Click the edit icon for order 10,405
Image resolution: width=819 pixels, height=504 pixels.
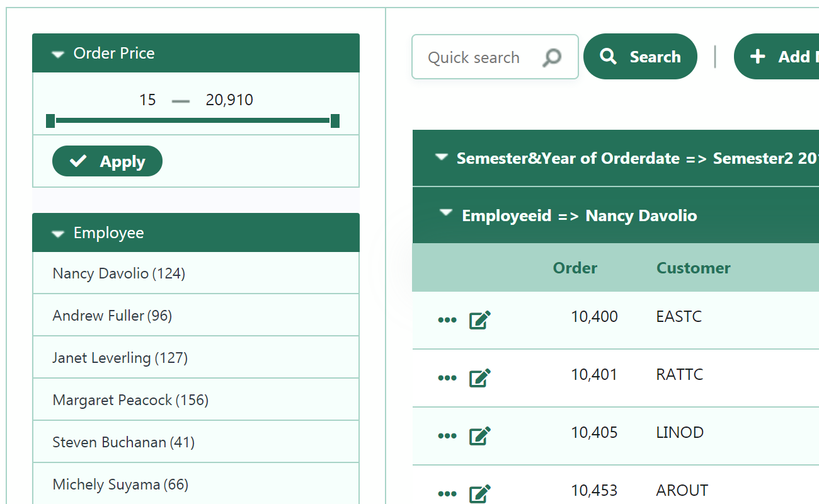click(479, 436)
